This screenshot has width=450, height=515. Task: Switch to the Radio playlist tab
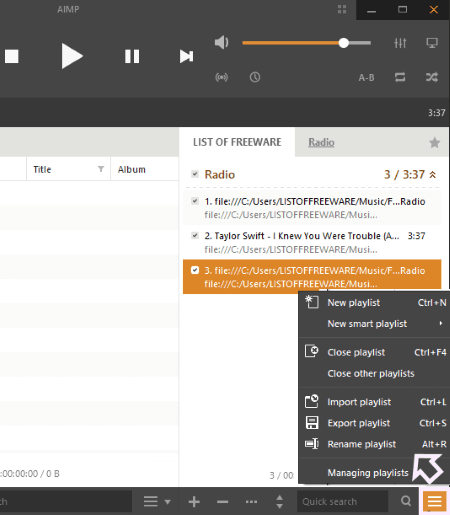[x=321, y=142]
